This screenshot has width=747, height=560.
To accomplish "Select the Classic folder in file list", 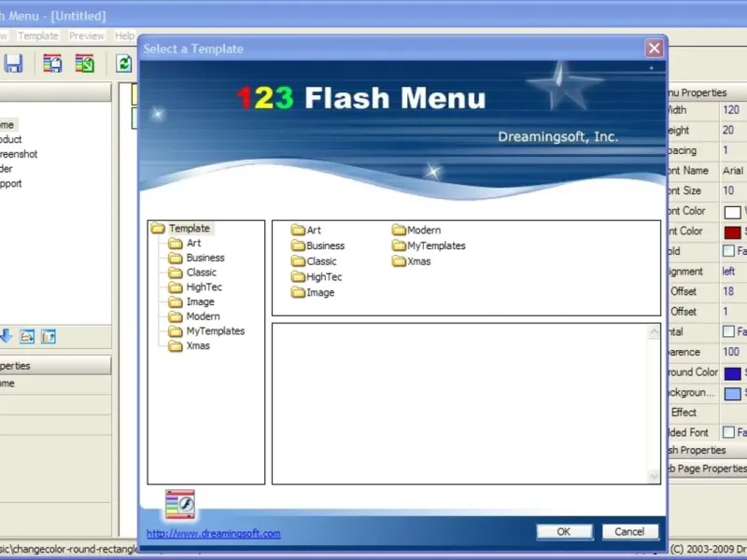I will (x=314, y=261).
